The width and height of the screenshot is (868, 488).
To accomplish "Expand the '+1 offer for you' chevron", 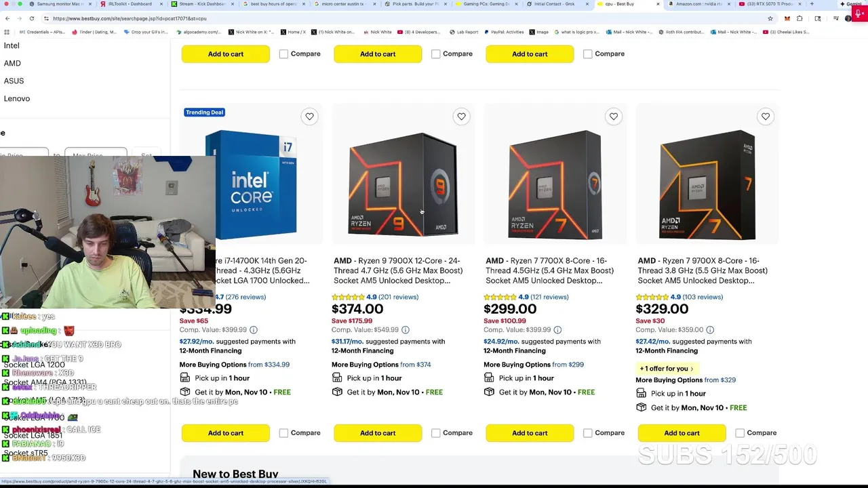I will coord(692,369).
